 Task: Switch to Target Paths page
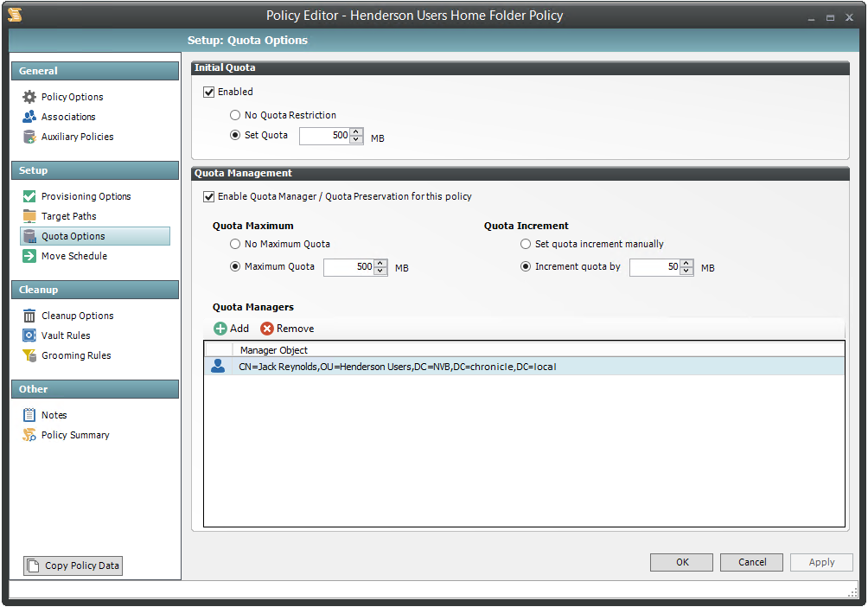(x=68, y=216)
